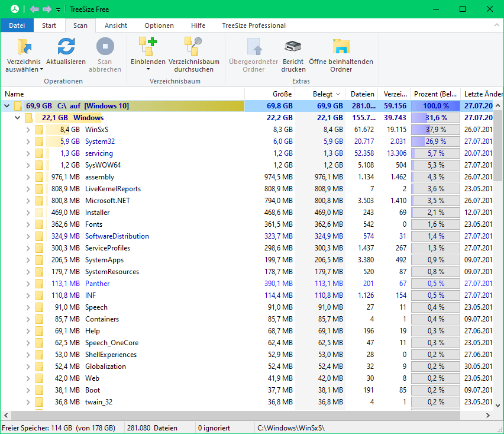The image size is (504, 434).
Task: Collapse the ribbon with the up chevron
Action: click(x=497, y=25)
